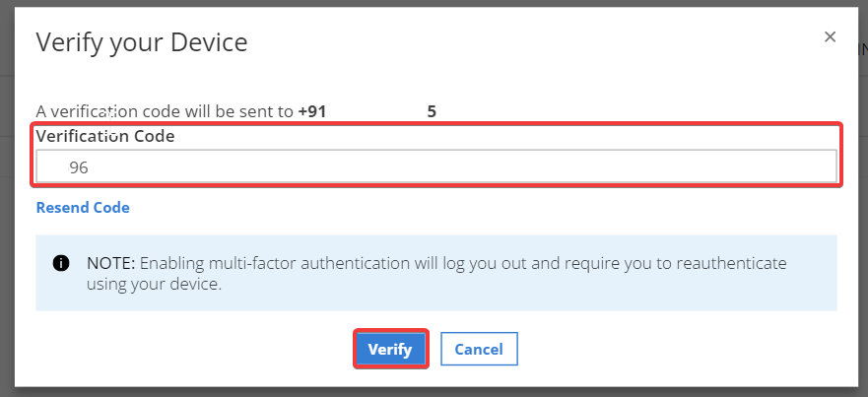The image size is (868, 397).
Task: Click the entered digits 96 in field
Action: 79,167
